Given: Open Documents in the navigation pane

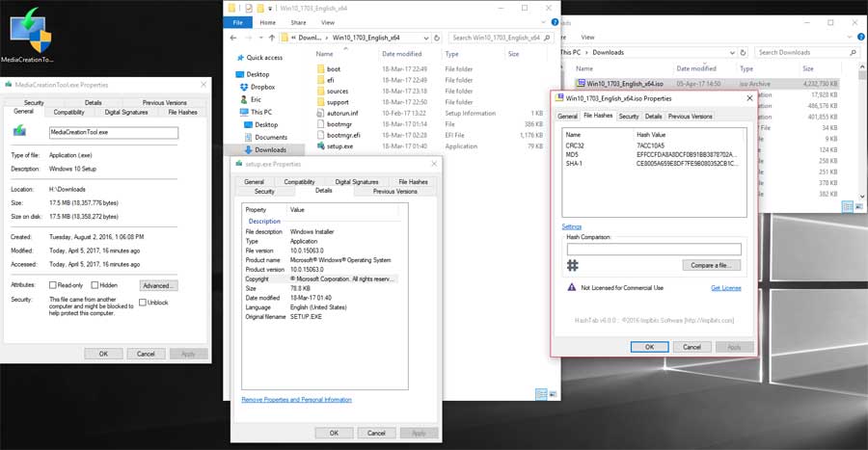Looking at the screenshot, I should coord(271,137).
